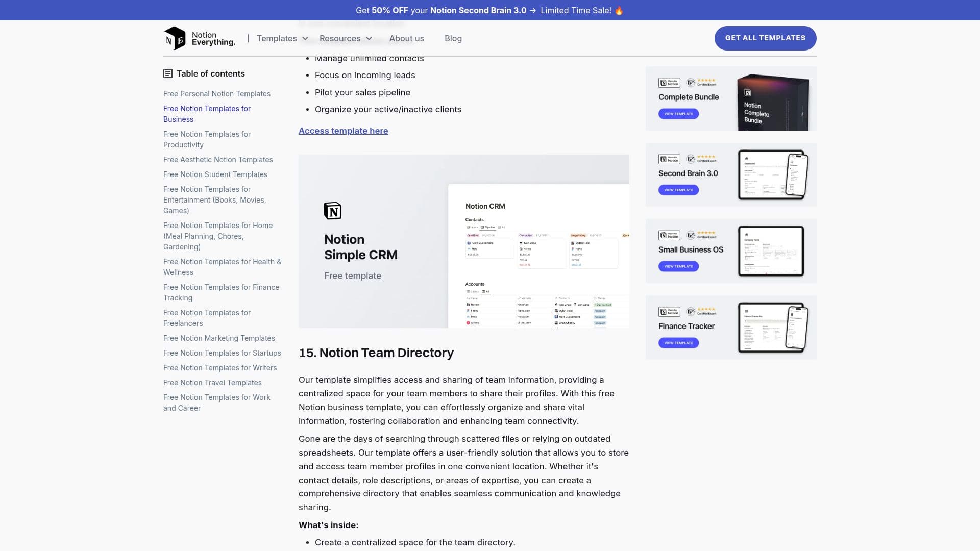The height and width of the screenshot is (551, 980).
Task: Click Made for Notion badge on Complete Bundle
Action: pos(669,83)
